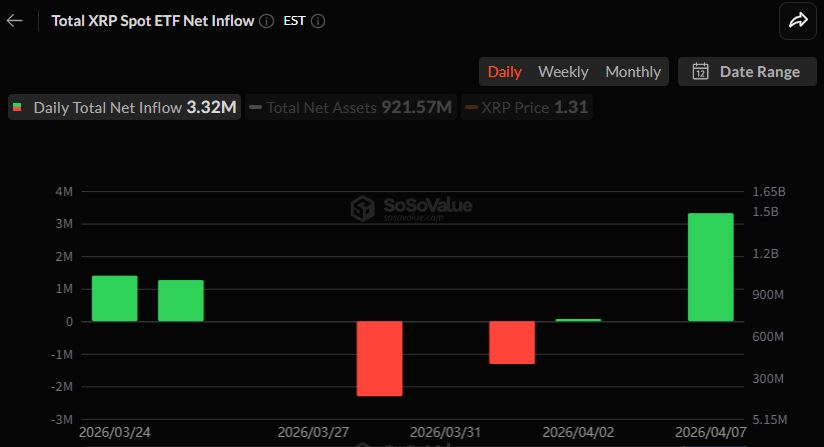Switch to the Weekly view
824x447 pixels.
pyautogui.click(x=563, y=72)
